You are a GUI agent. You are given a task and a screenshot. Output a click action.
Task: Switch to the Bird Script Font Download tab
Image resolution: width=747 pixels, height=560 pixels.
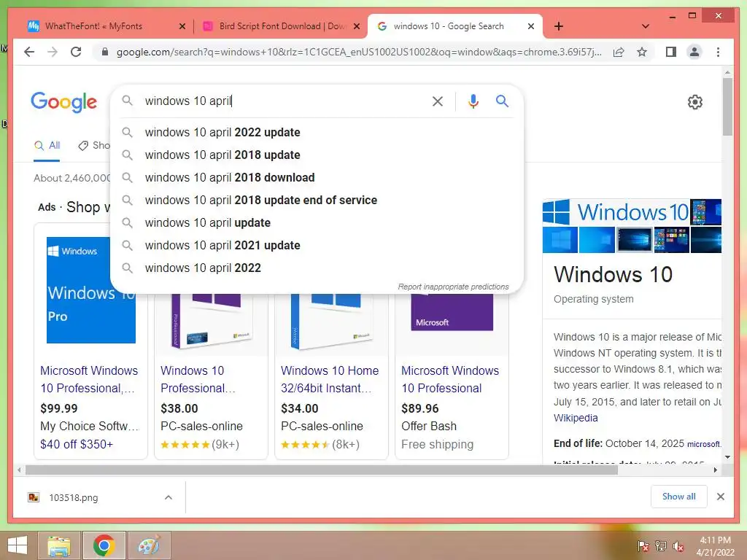(283, 26)
